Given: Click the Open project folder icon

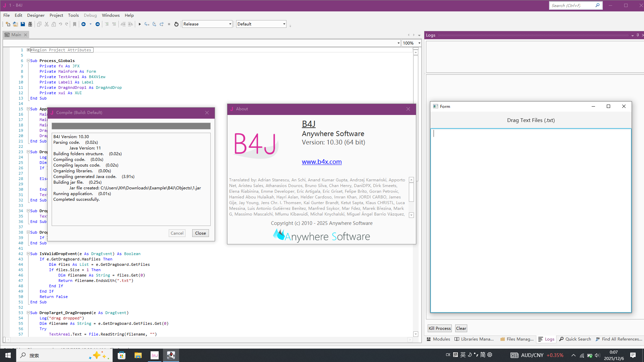Looking at the screenshot, I should (15, 24).
